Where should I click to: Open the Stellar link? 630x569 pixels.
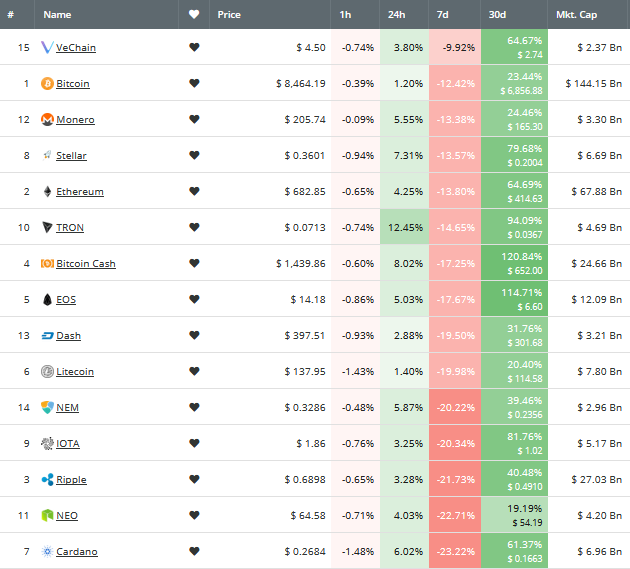[72, 156]
